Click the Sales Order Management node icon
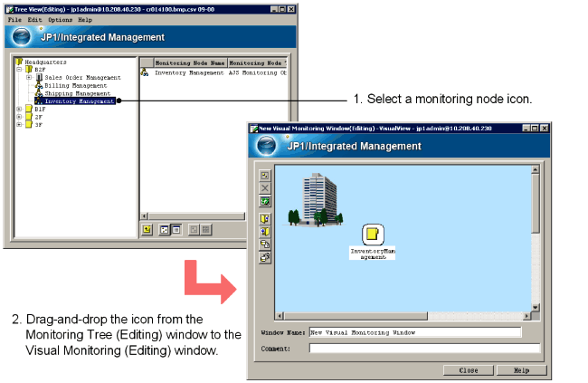Screen dimensions: 588x383 pyautogui.click(x=39, y=77)
